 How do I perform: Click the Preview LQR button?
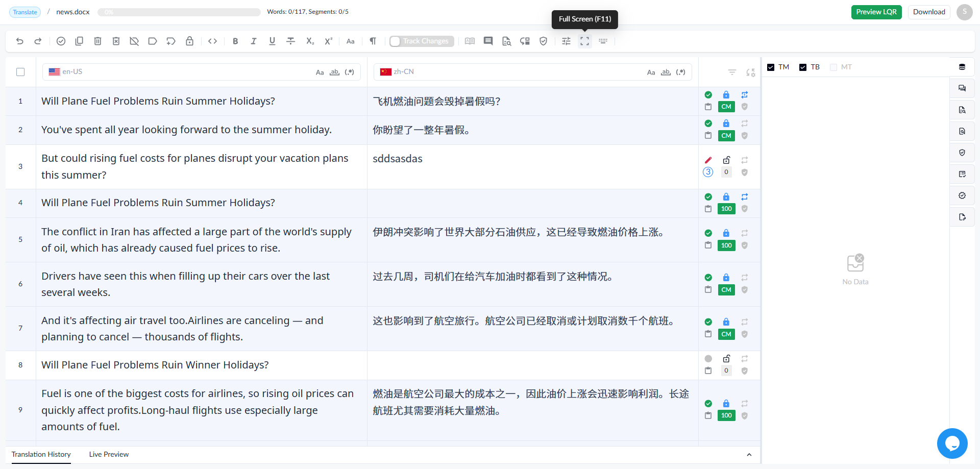click(x=876, y=12)
